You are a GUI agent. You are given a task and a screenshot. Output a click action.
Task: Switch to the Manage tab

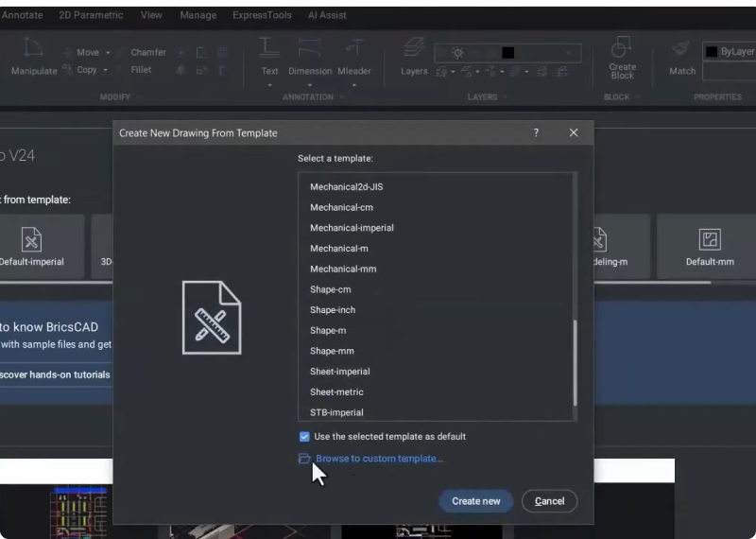pyautogui.click(x=198, y=15)
